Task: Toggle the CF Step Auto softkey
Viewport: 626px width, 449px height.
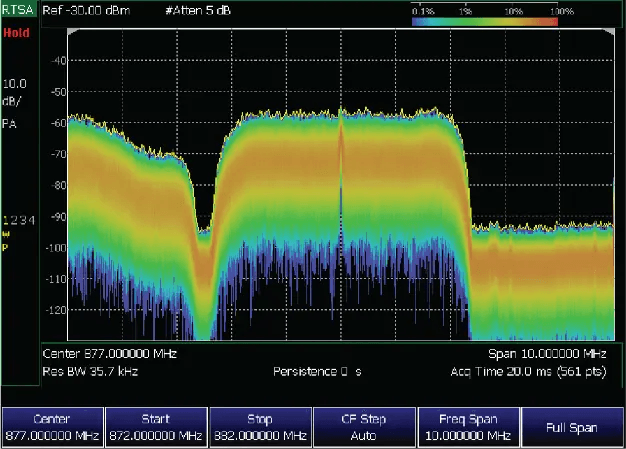Action: [364, 427]
